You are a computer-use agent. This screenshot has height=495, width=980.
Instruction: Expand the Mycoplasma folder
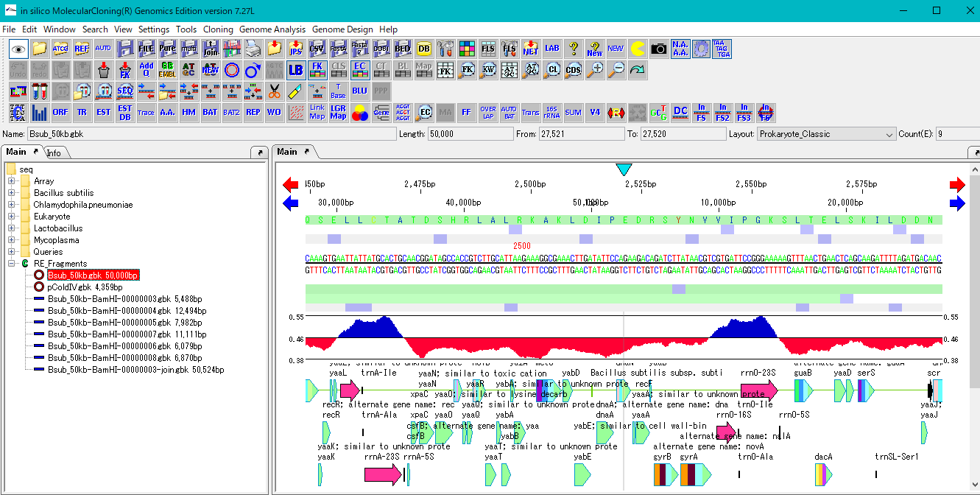[12, 240]
